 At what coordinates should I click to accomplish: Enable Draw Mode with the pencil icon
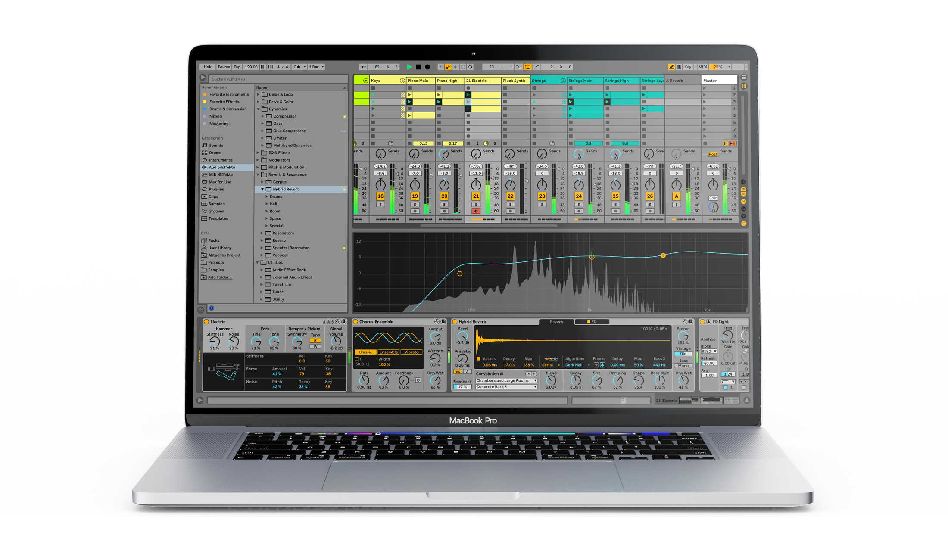pyautogui.click(x=672, y=67)
